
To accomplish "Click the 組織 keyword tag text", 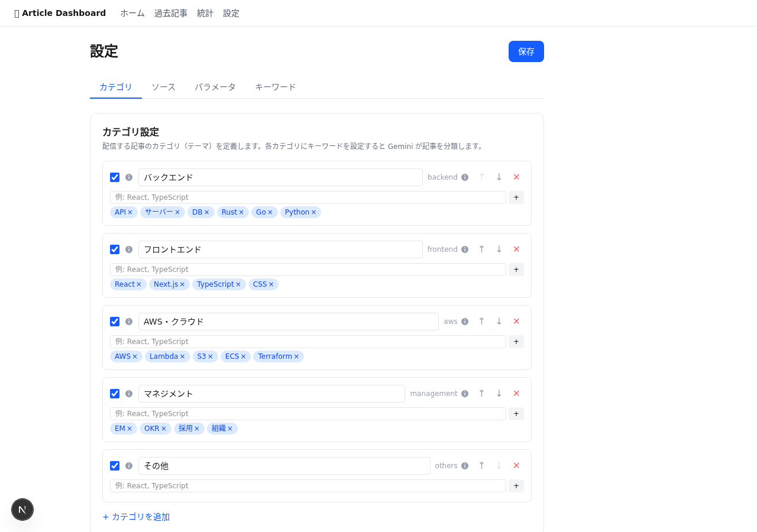I will coord(219,429).
